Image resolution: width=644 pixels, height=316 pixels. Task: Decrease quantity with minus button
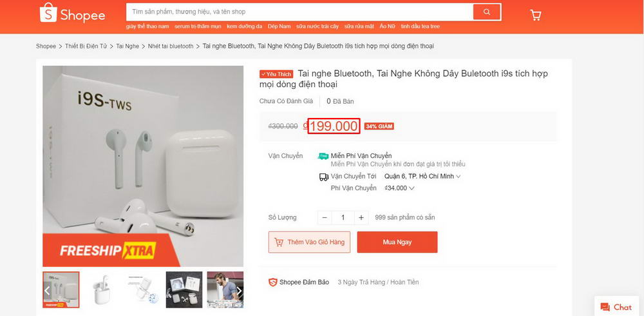pyautogui.click(x=325, y=218)
